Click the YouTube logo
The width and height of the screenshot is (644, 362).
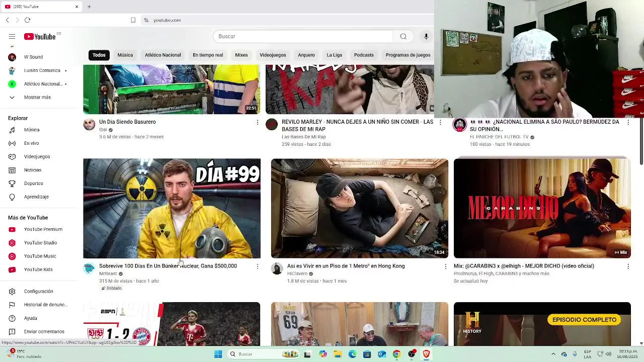(x=40, y=37)
